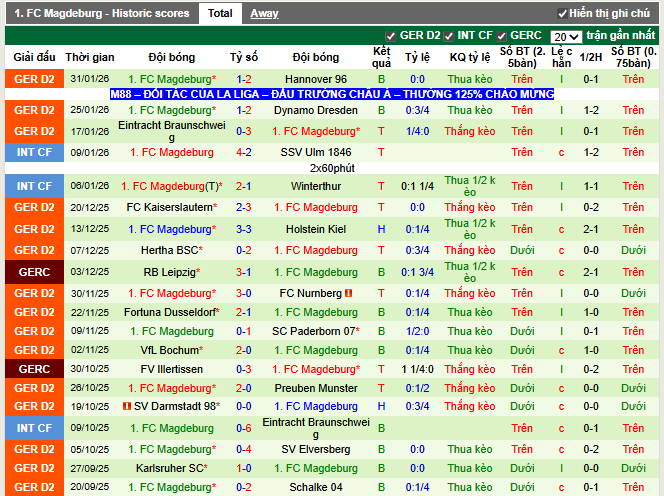Toggle the Hiển thị ghi chú checkbox

tap(562, 14)
